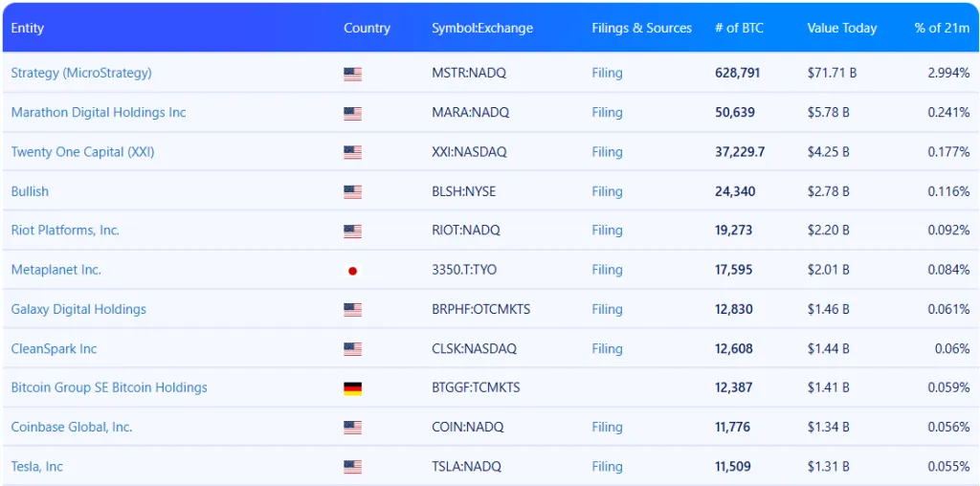The width and height of the screenshot is (980, 486).
Task: Click the US flag in the Strategy (MicroStrategy) row
Action: 352,74
